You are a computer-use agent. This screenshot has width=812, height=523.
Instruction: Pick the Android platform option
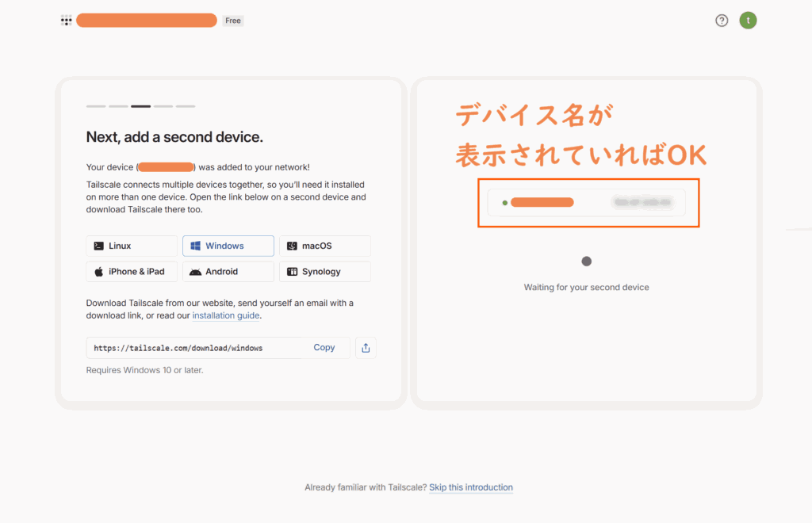pyautogui.click(x=228, y=272)
